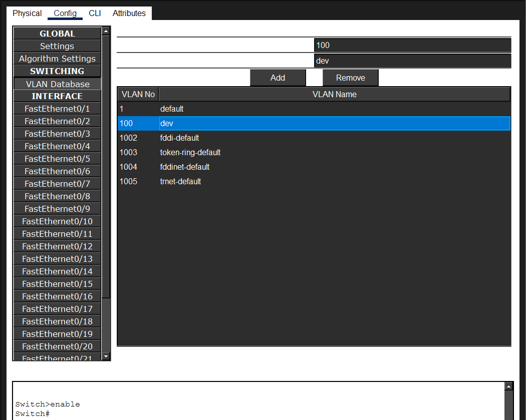Click the Switch# console prompt line

(33, 414)
